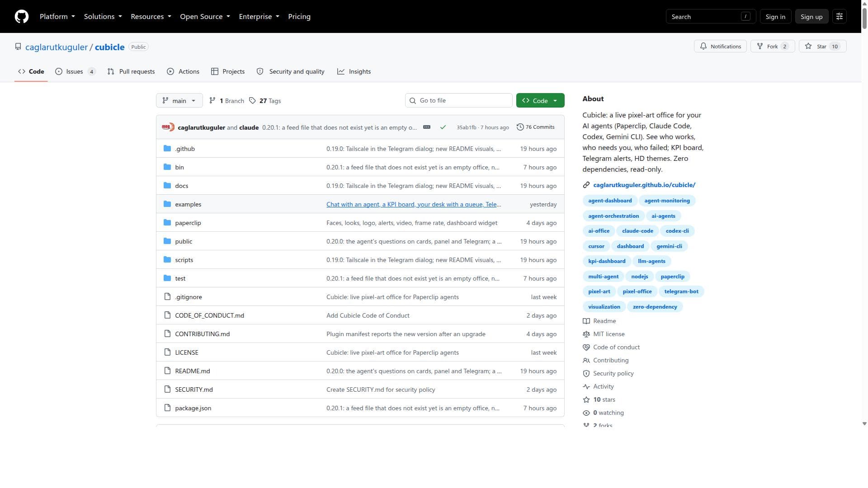Click the website link icon in About
Viewport: 868px width, 488px height.
point(586,185)
